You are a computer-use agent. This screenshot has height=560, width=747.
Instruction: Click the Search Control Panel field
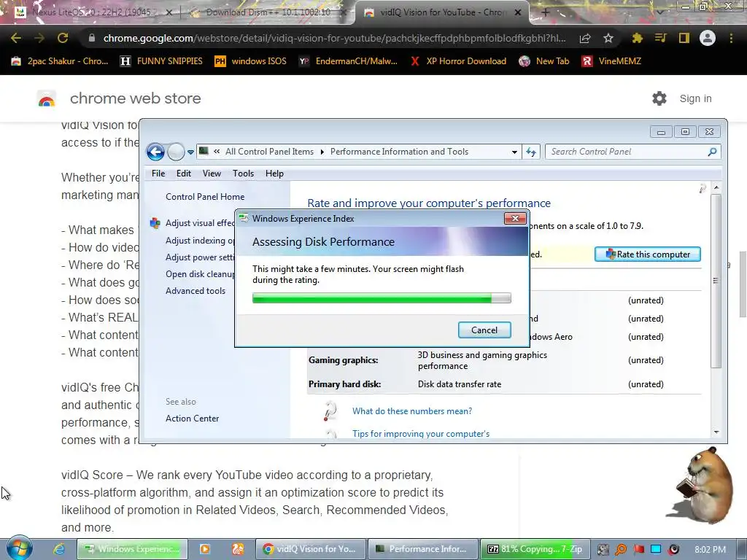click(632, 152)
